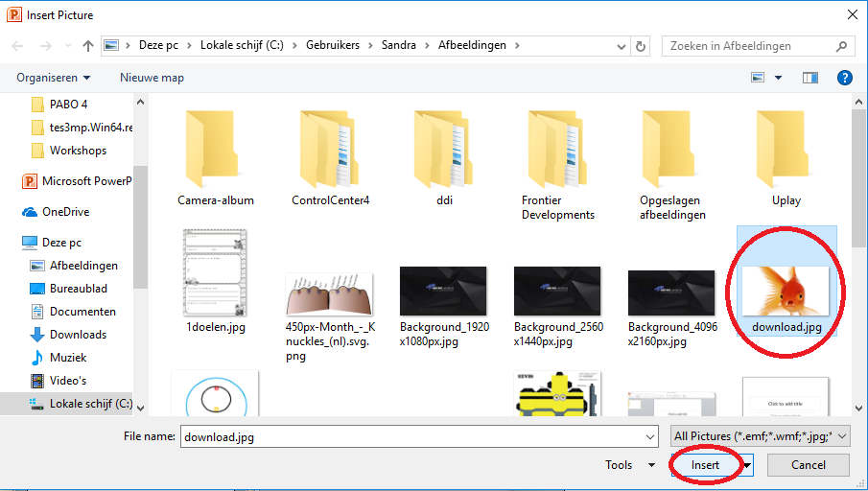Click the Up arrow navigation icon
The height and width of the screenshot is (491, 868).
[88, 46]
